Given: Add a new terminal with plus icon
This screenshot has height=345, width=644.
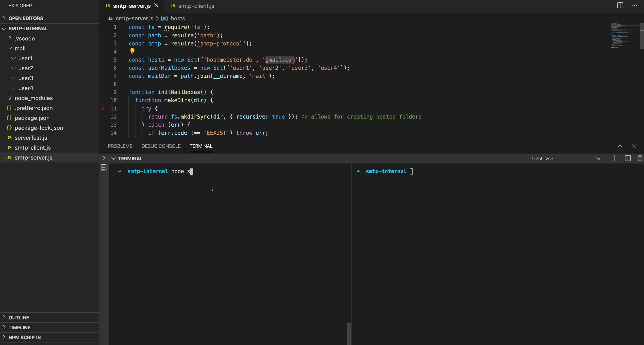Looking at the screenshot, I should pos(614,158).
